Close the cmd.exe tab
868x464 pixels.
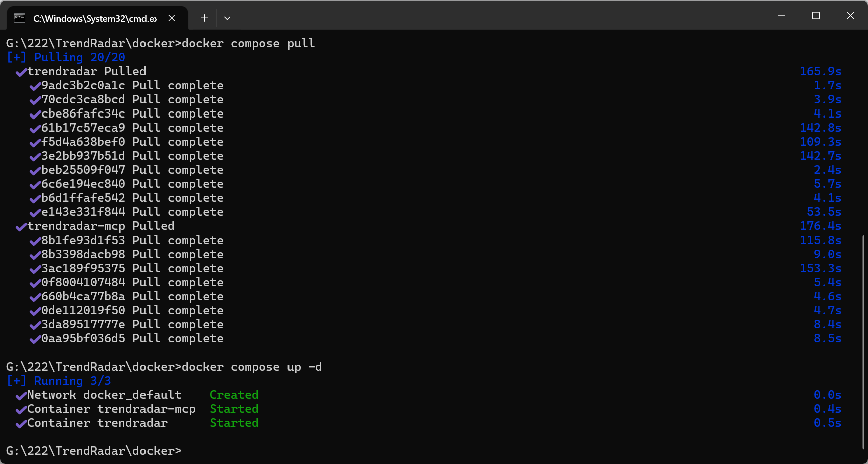[x=172, y=18]
